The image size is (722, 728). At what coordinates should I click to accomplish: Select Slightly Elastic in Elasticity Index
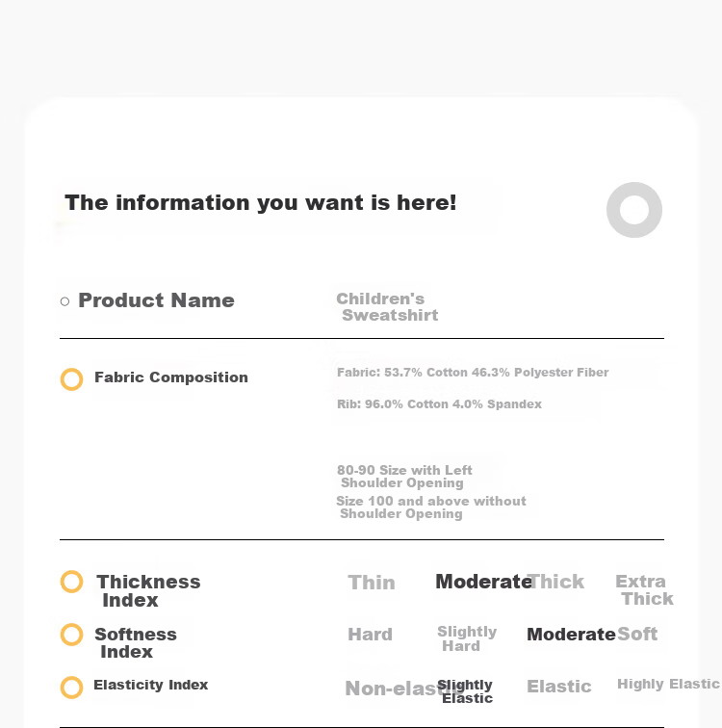[x=465, y=691]
